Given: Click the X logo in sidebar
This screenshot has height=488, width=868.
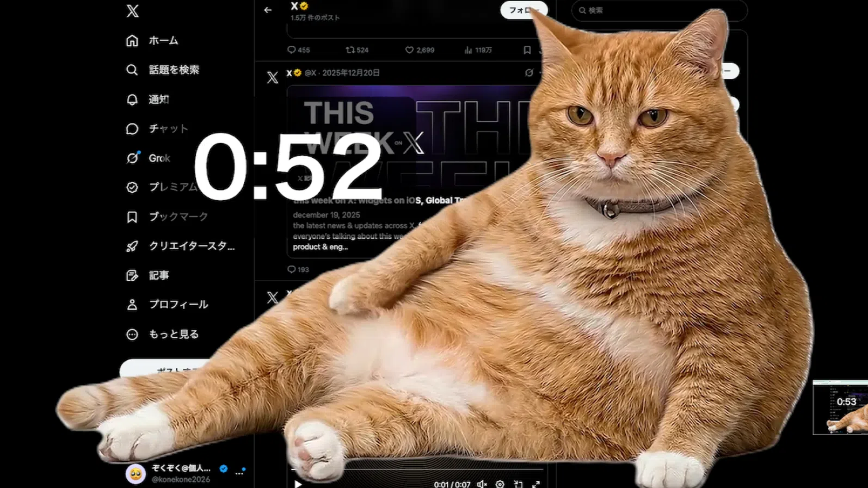Looking at the screenshot, I should pos(132,11).
